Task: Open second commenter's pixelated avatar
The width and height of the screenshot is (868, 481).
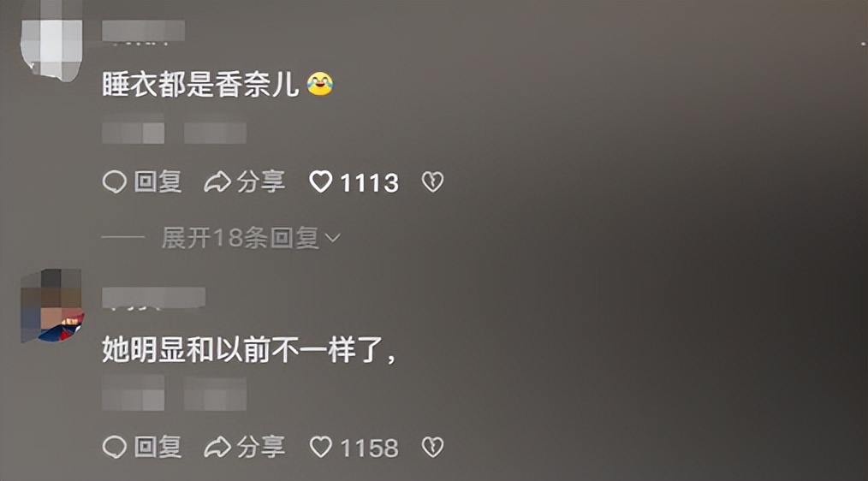Action: coord(51,306)
